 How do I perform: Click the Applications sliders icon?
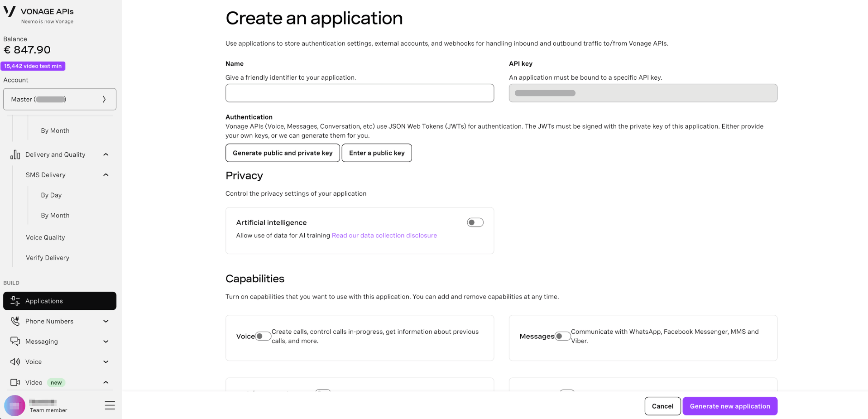coord(15,301)
